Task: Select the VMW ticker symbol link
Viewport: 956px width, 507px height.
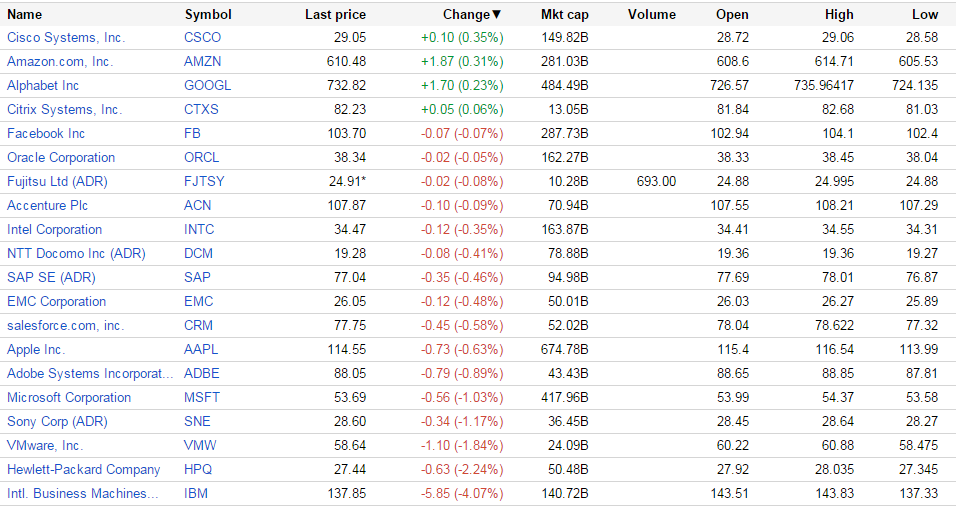Action: (200, 445)
